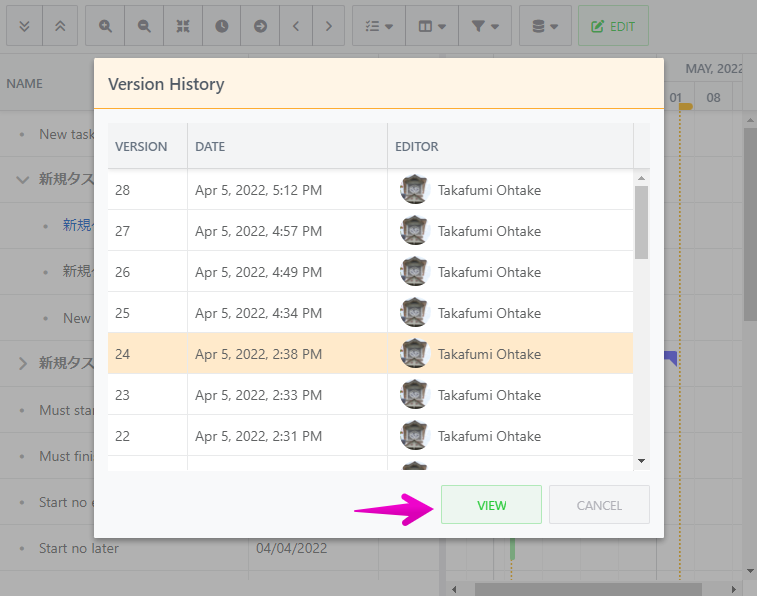
Task: Select version 22 from 2:31 PM
Action: 370,436
